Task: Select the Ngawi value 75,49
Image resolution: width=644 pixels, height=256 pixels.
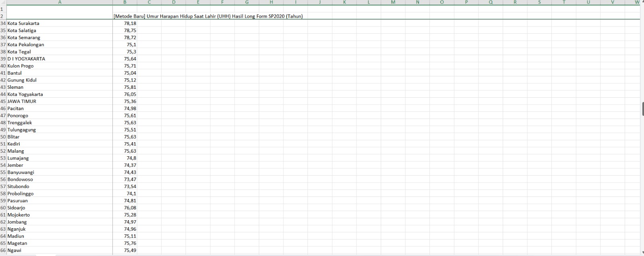Action: pos(125,250)
